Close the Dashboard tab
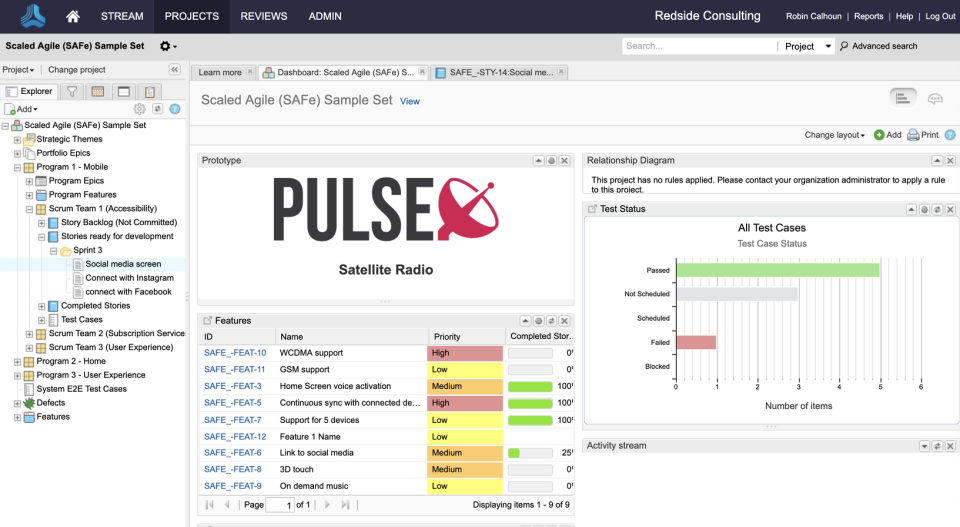Screen dimensions: 960x527 tap(422, 72)
